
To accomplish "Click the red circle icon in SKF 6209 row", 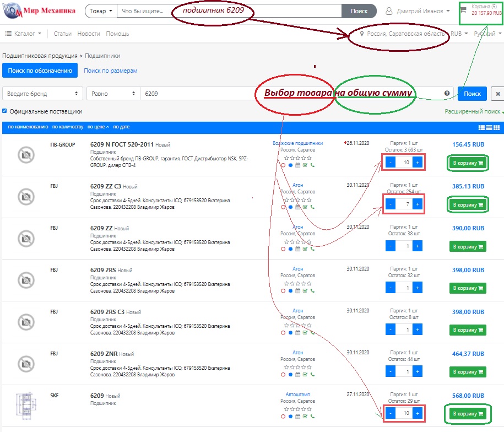I will pyautogui.click(x=283, y=416).
